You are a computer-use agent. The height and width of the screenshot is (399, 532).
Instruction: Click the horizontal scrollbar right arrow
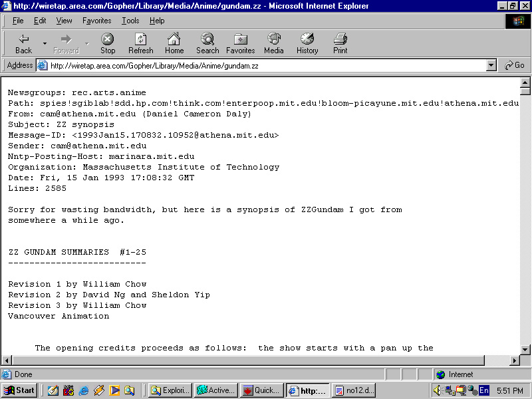tap(515, 360)
